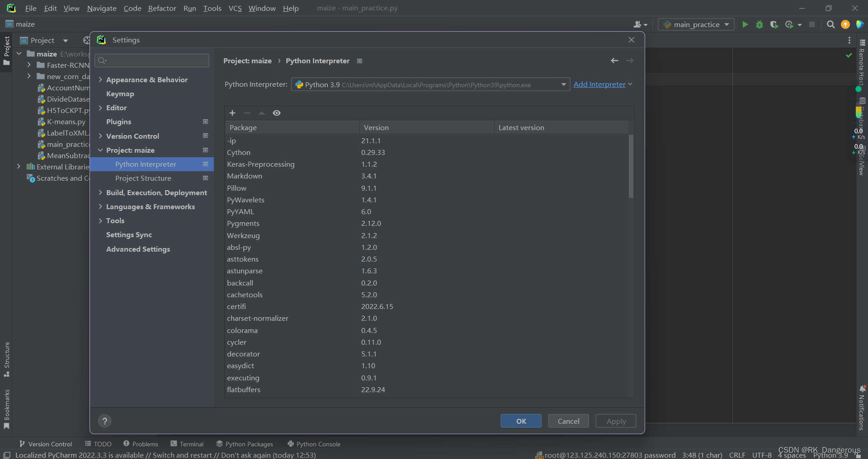Open the VCS menu

[235, 8]
